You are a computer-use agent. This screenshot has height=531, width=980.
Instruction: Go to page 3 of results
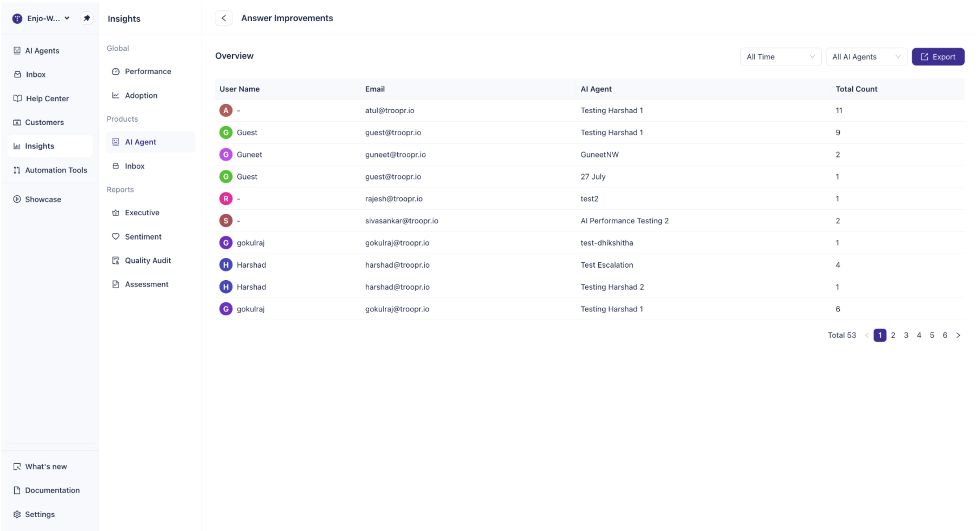tap(906, 335)
